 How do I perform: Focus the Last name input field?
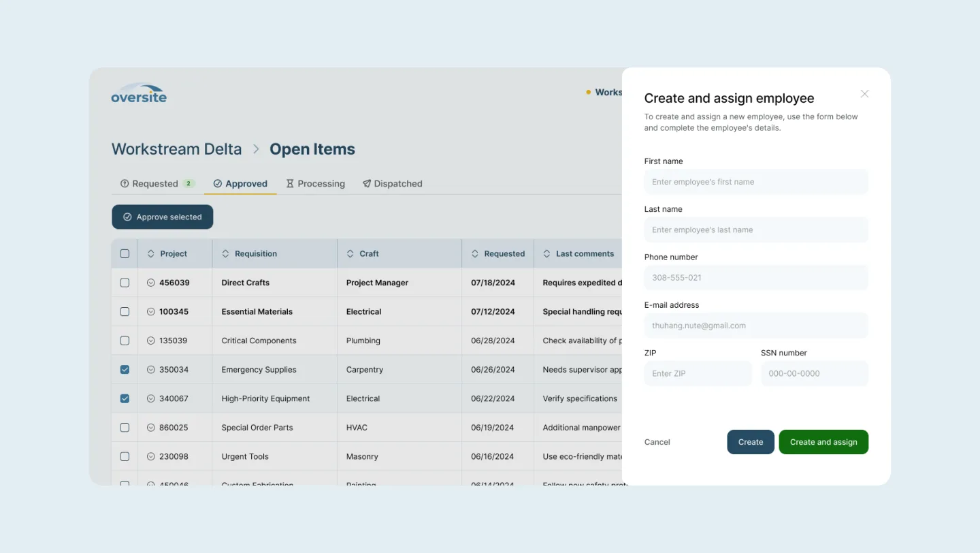point(756,230)
